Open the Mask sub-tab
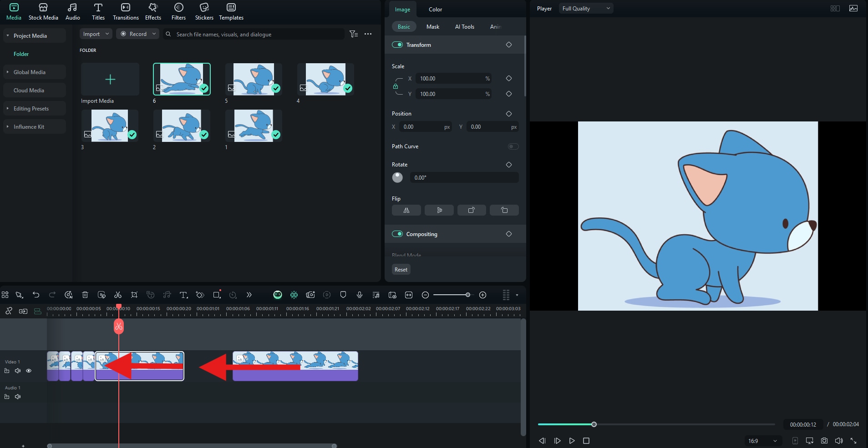This screenshot has height=448, width=868. [x=433, y=27]
